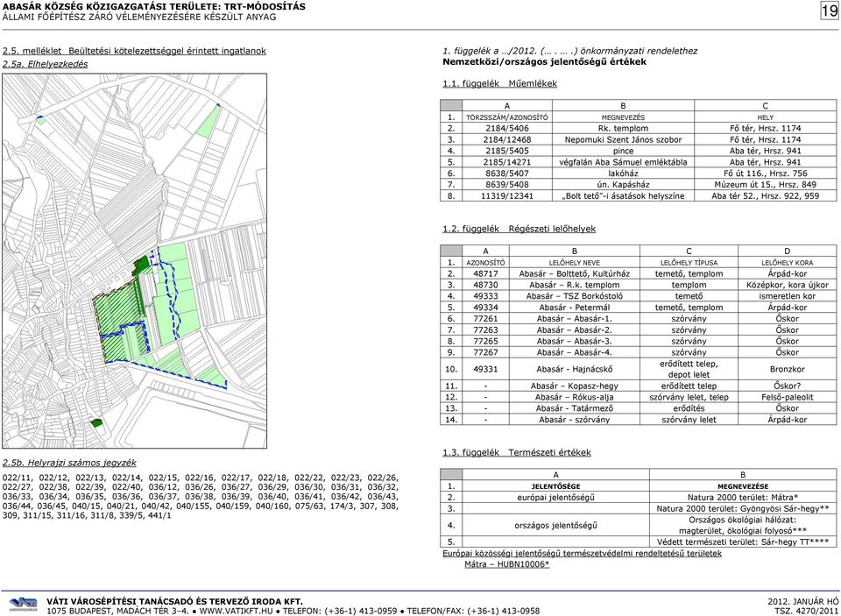This screenshot has width=841, height=616.
Task: Click the settlement cadastral map image
Action: coord(135,261)
